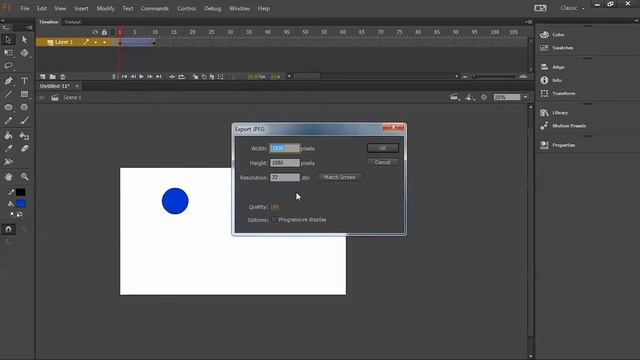640x360 pixels.
Task: Switch to the Output tab
Action: pos(73,22)
